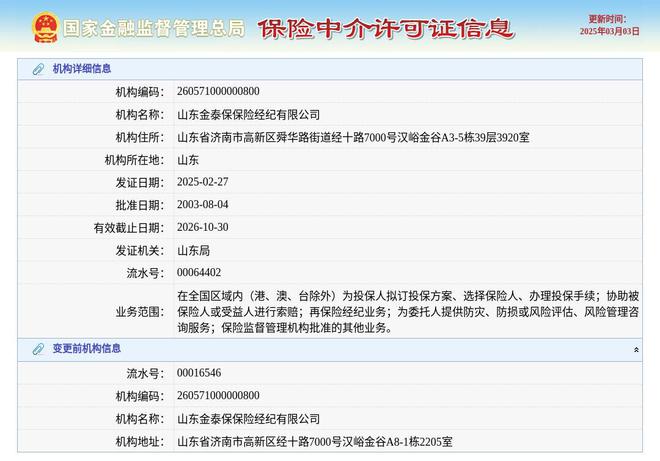This screenshot has height=461, width=660.
Task: Click the business scope description text
Action: (408, 312)
